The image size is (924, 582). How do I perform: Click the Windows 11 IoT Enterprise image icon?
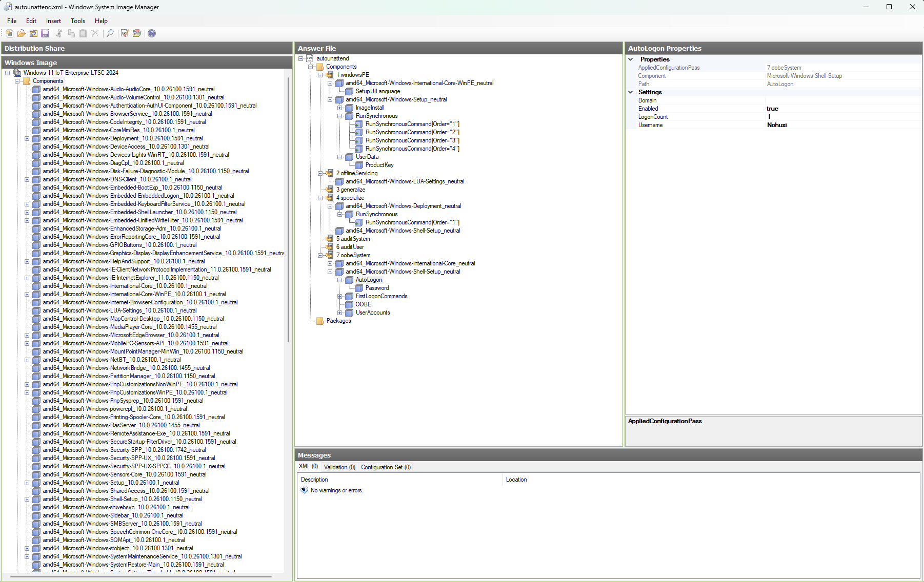click(17, 73)
